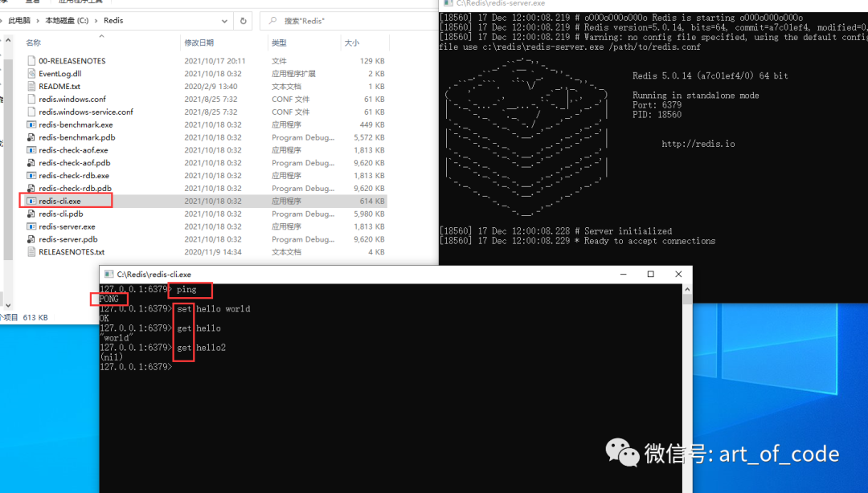Viewport: 868px width, 493px height.
Task: Select the redis-benchmark.exe file name
Action: (x=76, y=124)
